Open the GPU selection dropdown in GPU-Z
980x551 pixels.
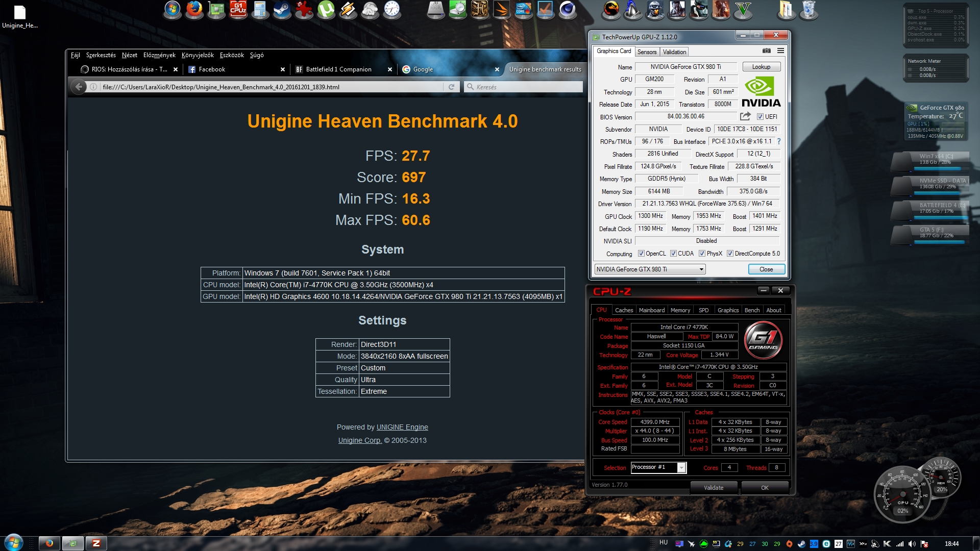pyautogui.click(x=650, y=269)
